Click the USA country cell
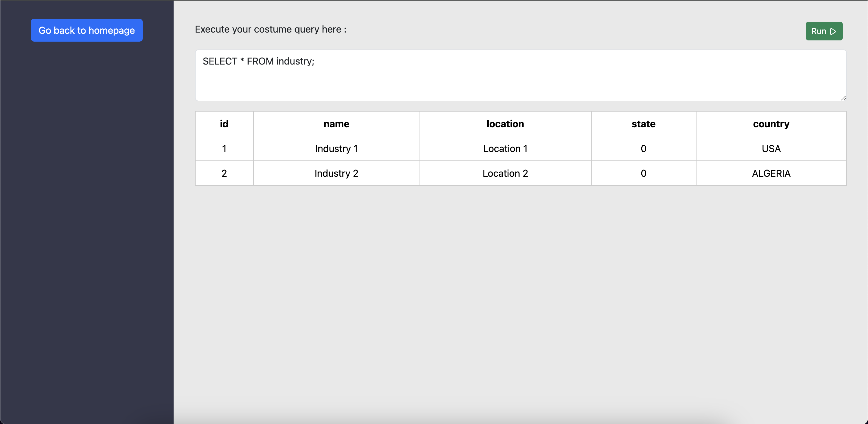This screenshot has height=424, width=868. (x=771, y=149)
